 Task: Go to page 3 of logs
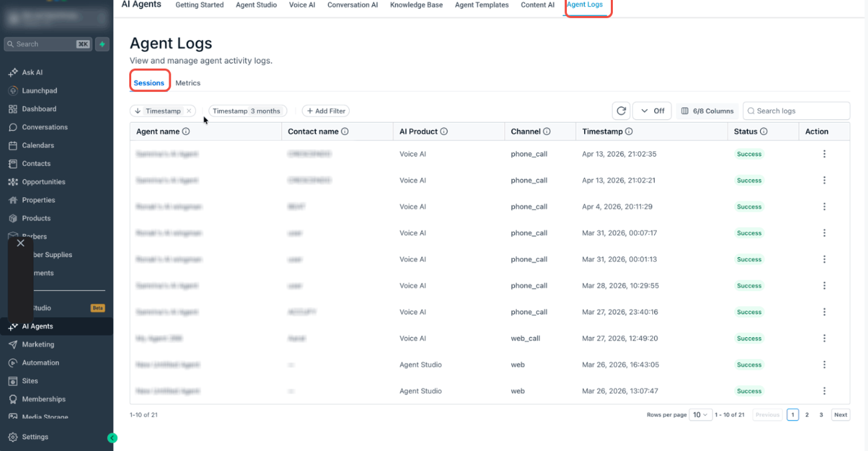(x=821, y=414)
